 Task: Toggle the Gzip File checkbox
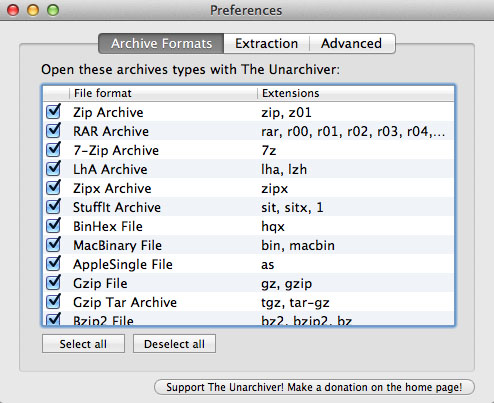point(53,283)
